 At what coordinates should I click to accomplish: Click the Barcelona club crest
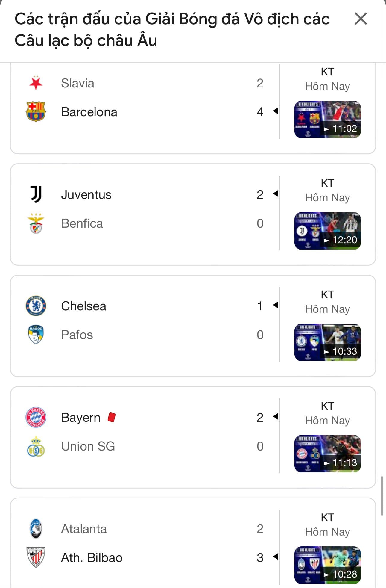click(36, 112)
